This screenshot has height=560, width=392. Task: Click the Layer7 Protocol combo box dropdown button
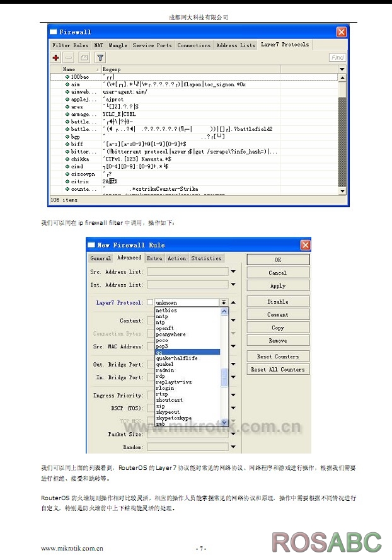[x=224, y=302]
